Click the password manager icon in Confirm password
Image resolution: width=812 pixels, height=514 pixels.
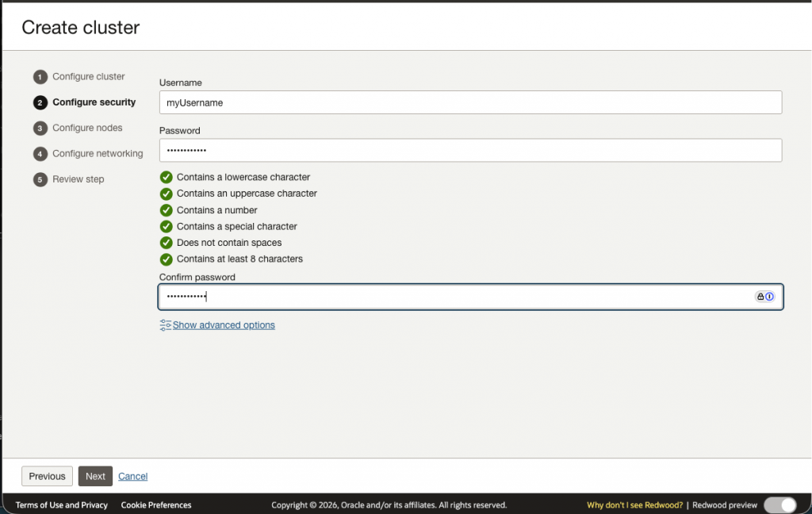[764, 297]
